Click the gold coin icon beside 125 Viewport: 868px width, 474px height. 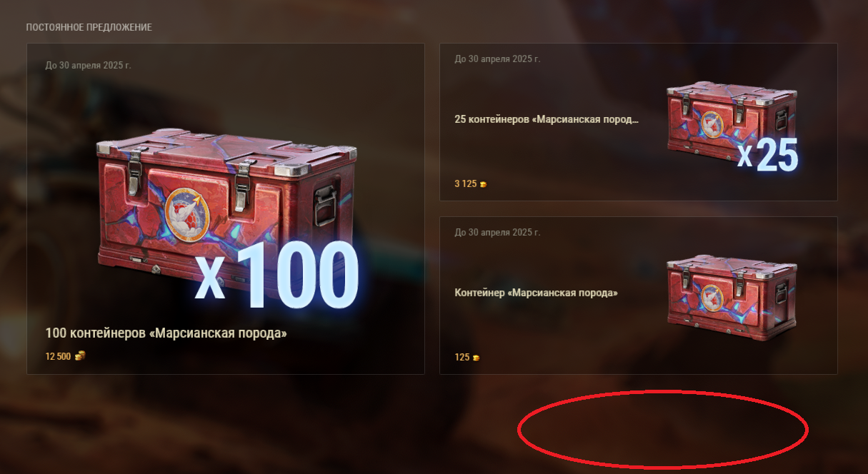pos(476,357)
